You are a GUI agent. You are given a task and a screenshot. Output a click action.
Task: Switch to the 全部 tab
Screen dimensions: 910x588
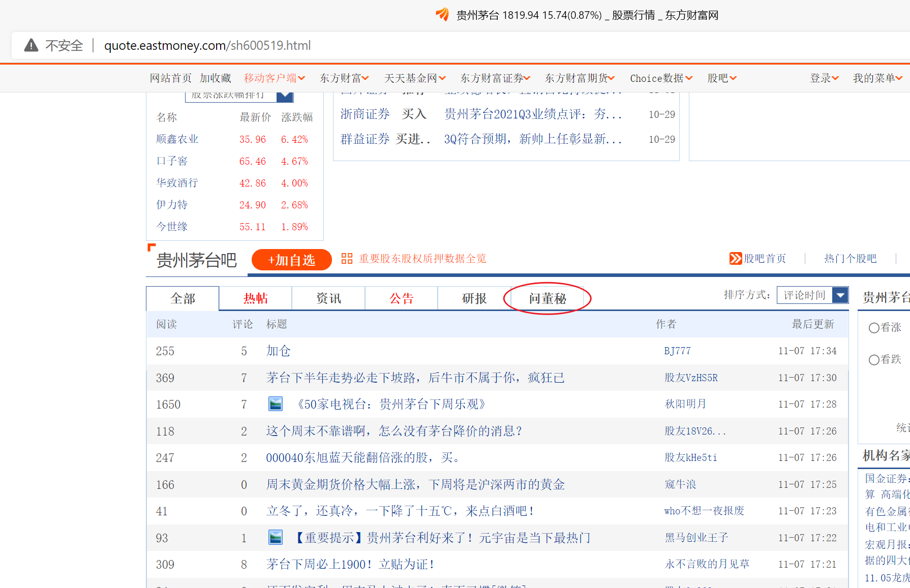tap(183, 298)
